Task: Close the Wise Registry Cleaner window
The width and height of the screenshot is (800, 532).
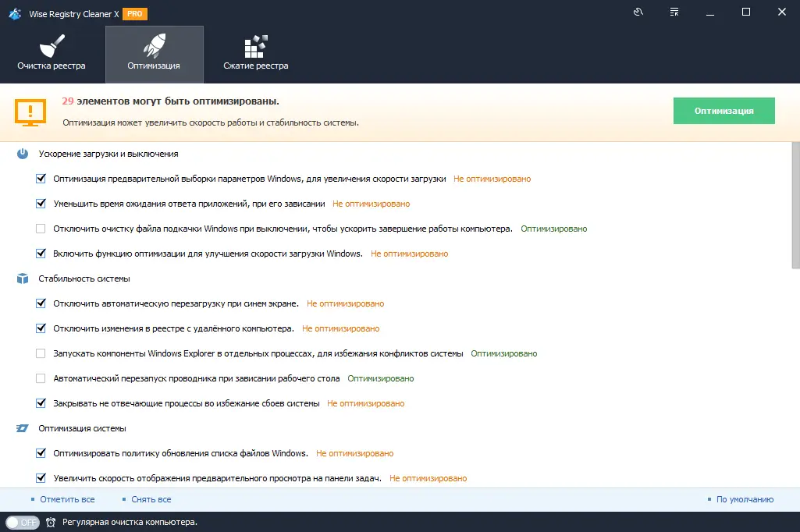Action: coord(781,12)
